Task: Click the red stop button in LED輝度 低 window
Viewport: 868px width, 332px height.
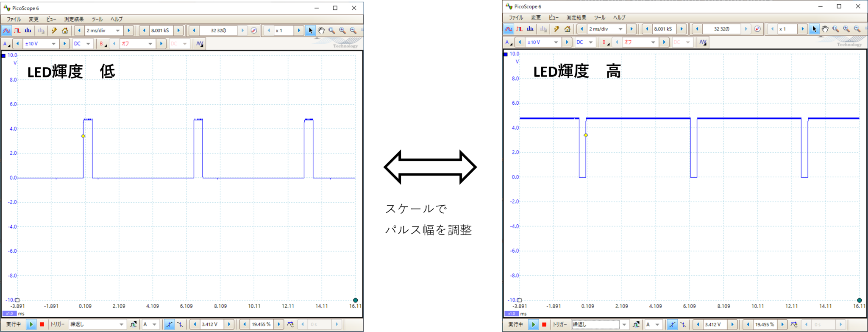Action: click(42, 324)
